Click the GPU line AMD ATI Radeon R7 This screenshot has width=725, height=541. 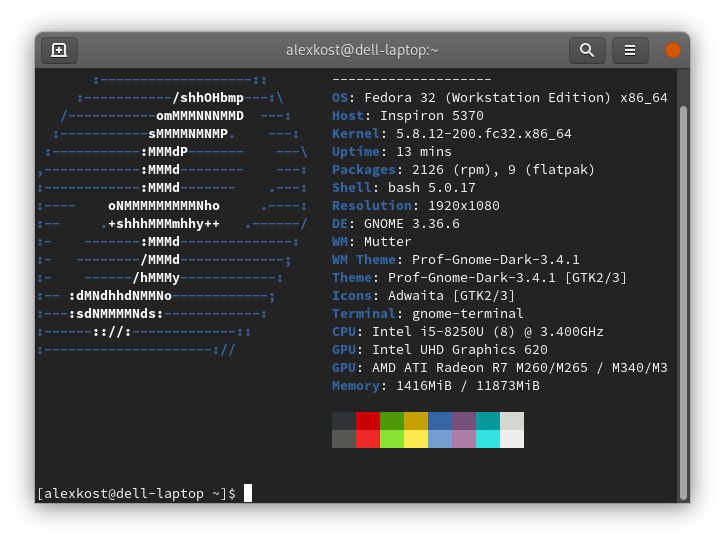[499, 368]
